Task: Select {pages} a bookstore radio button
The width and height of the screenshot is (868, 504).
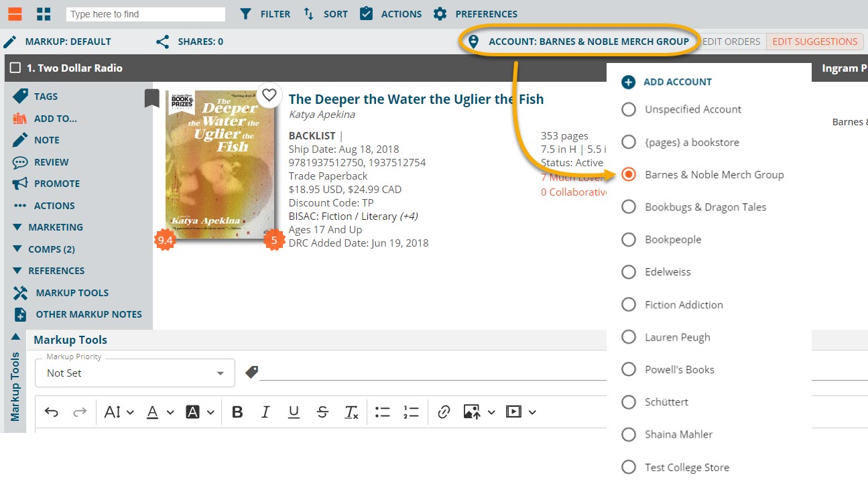Action: point(629,142)
